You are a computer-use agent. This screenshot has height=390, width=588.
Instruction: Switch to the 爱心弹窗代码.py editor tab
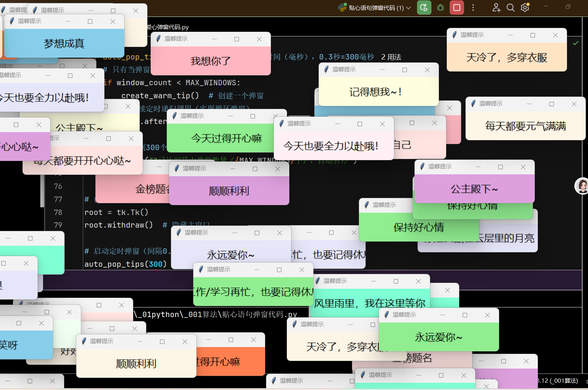click(x=168, y=27)
